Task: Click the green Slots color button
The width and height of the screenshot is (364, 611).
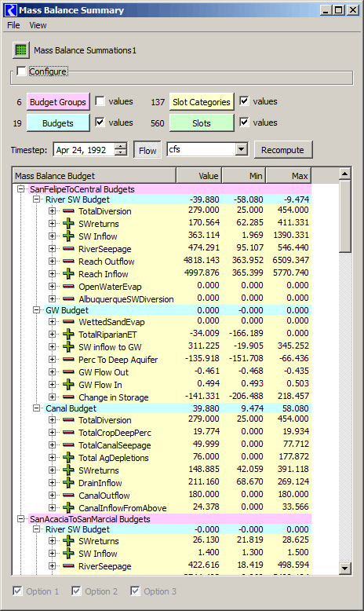Action: (202, 123)
